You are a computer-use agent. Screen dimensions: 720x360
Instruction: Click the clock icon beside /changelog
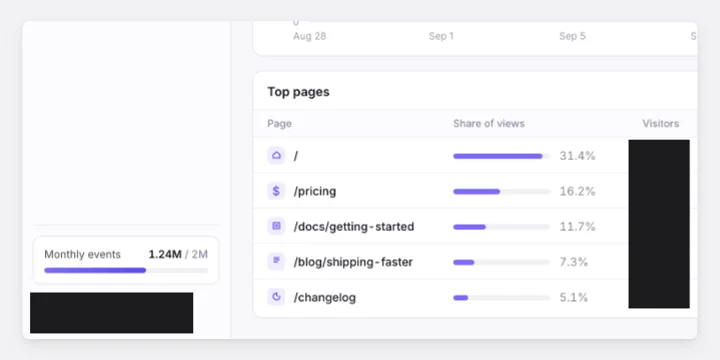(x=276, y=297)
